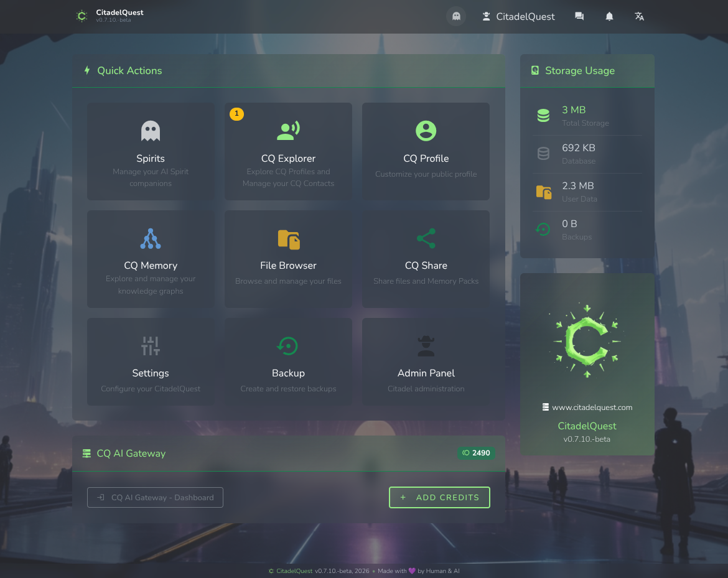Click the File Browser folder icon
The image size is (728, 578).
pyautogui.click(x=288, y=239)
